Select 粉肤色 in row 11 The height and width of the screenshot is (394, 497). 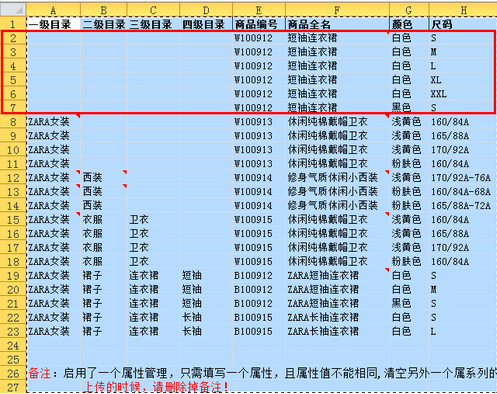[x=409, y=164]
